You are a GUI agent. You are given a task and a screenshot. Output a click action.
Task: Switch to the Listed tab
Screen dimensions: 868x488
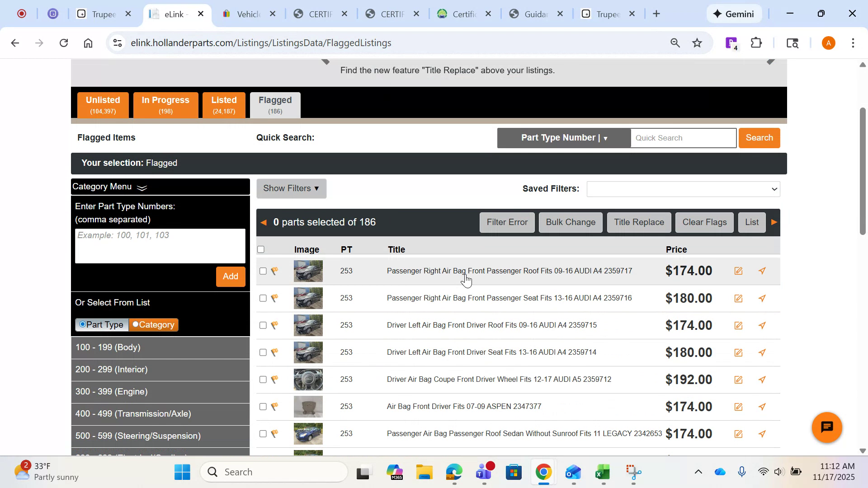click(x=224, y=105)
